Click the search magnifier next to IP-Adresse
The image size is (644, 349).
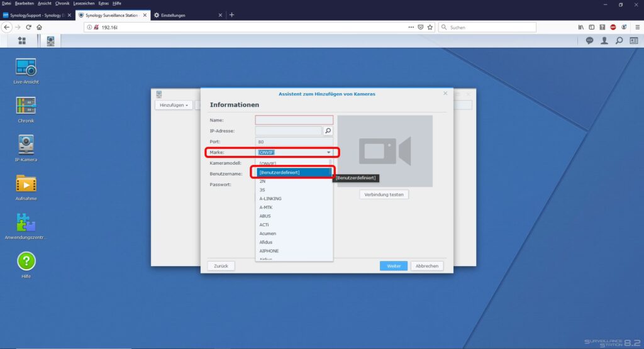coord(328,131)
